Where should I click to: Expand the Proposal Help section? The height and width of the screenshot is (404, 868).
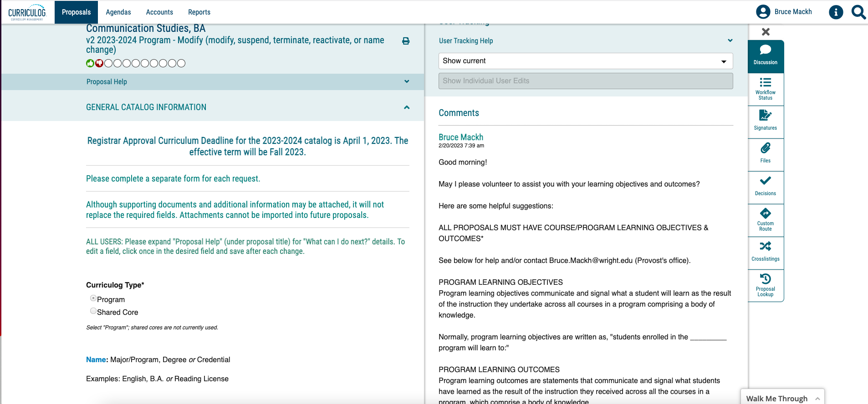coord(407,81)
